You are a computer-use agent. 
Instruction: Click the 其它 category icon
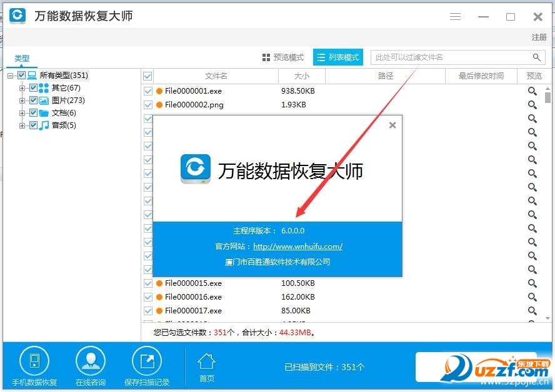point(44,88)
